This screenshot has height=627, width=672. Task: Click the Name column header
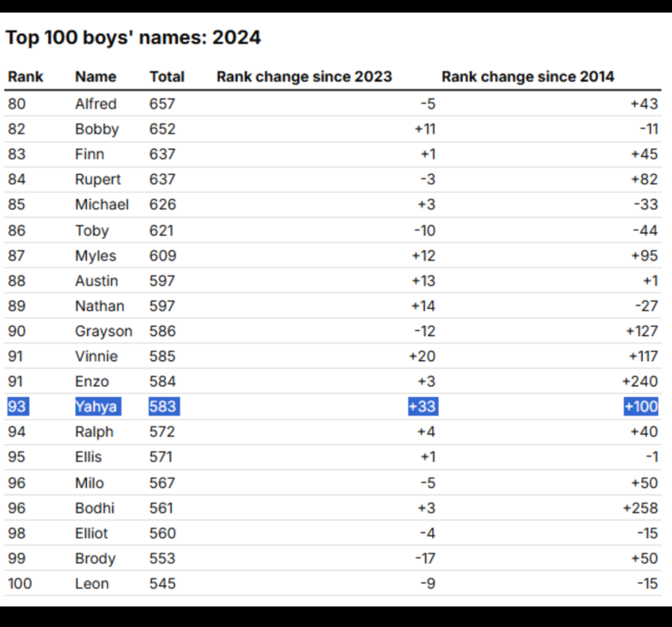tap(95, 77)
